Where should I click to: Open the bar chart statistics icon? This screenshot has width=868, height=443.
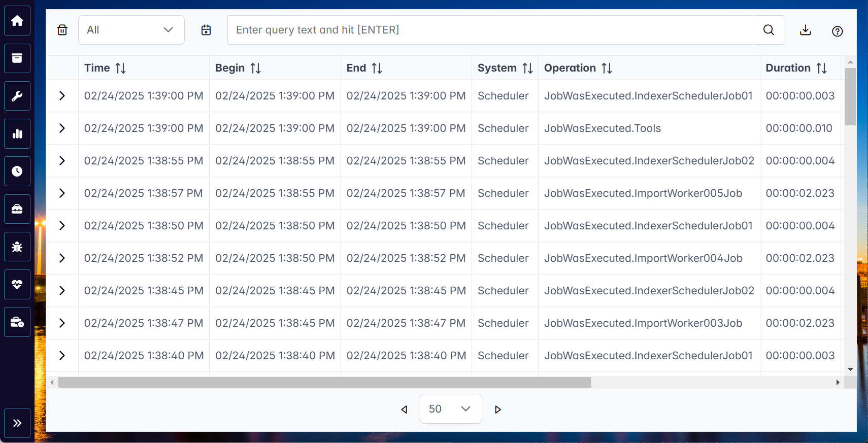click(17, 134)
